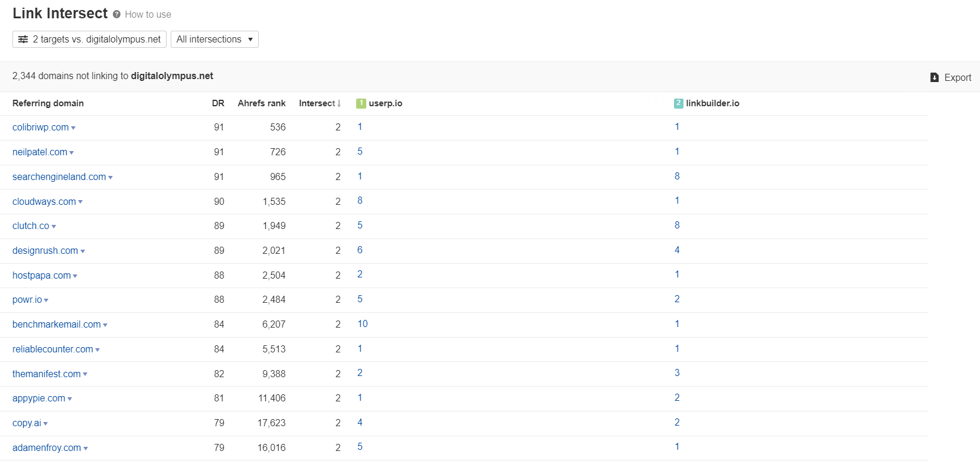Expand the searchengineland.com dropdown arrow
Viewport: 980px width, 461px height.
click(110, 178)
